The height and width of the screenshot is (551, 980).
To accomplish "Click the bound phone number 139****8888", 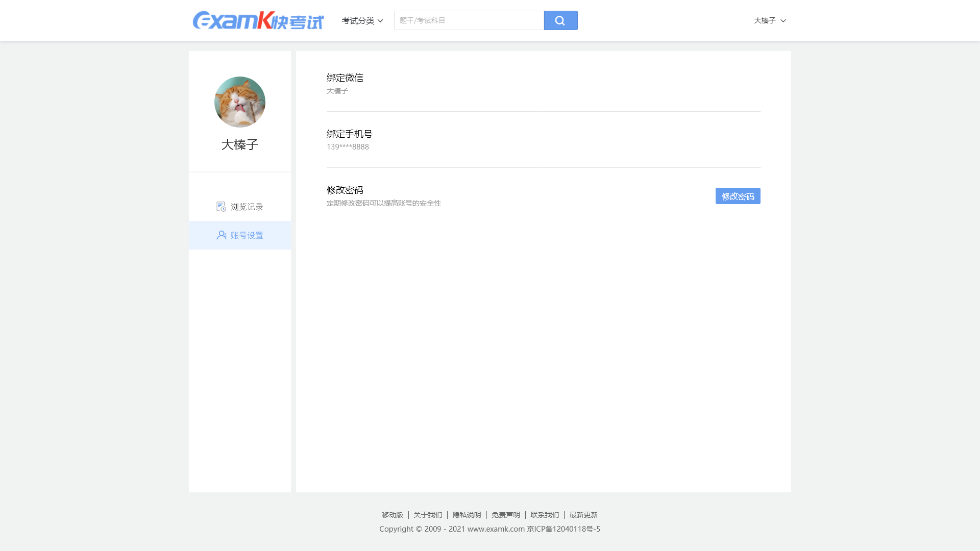I will (x=348, y=147).
